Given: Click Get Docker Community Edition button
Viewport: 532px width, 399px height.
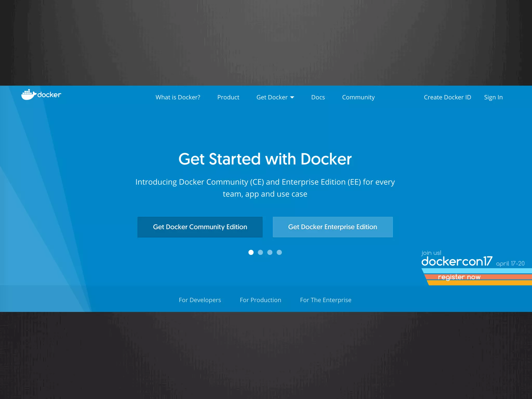Looking at the screenshot, I should pyautogui.click(x=200, y=227).
